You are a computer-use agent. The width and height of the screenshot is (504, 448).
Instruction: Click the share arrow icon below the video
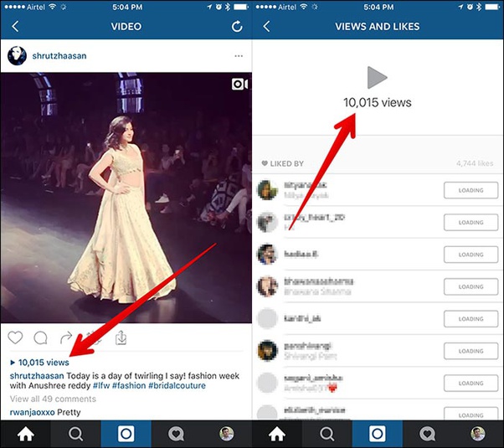(66, 337)
